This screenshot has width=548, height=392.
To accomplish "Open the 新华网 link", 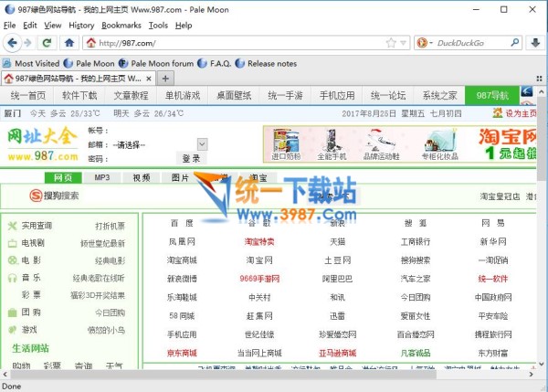I will 493,241.
